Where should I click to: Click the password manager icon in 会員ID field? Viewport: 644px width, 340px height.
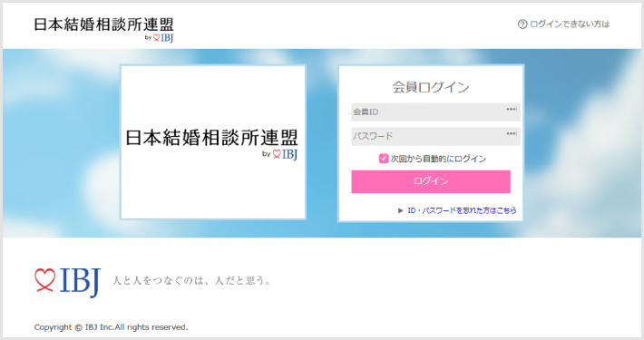[512, 109]
